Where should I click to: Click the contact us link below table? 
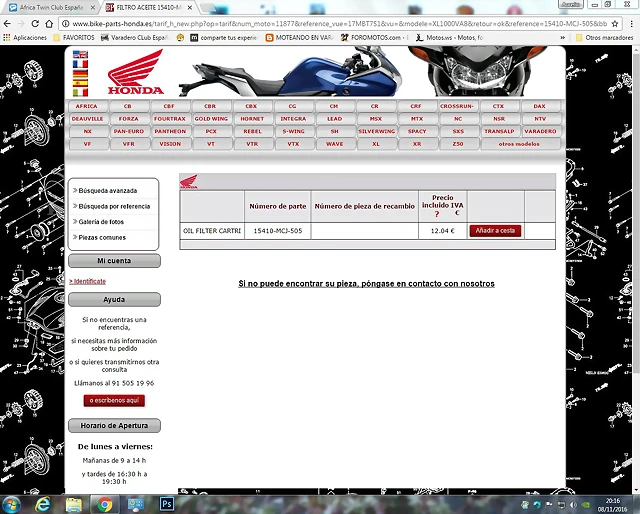(366, 283)
